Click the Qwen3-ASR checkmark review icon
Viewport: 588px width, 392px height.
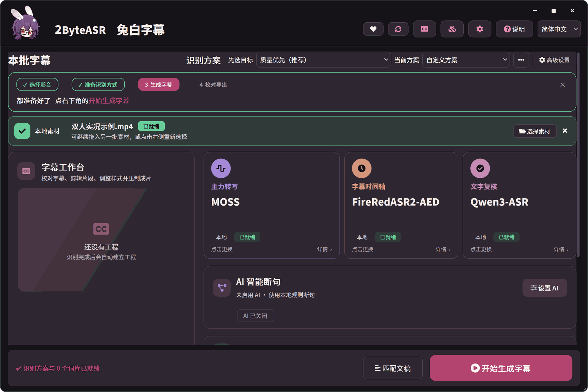tap(480, 168)
